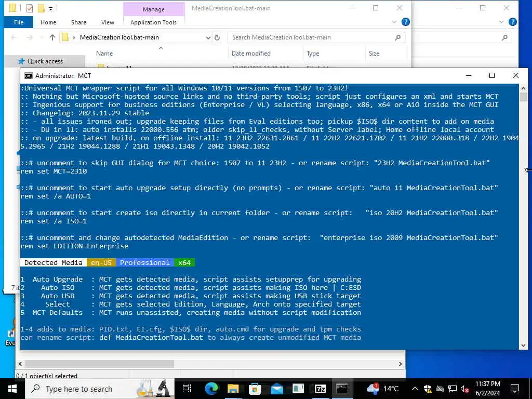The width and height of the screenshot is (532, 399).
Task: Open the Windows Start menu
Action: 12,389
